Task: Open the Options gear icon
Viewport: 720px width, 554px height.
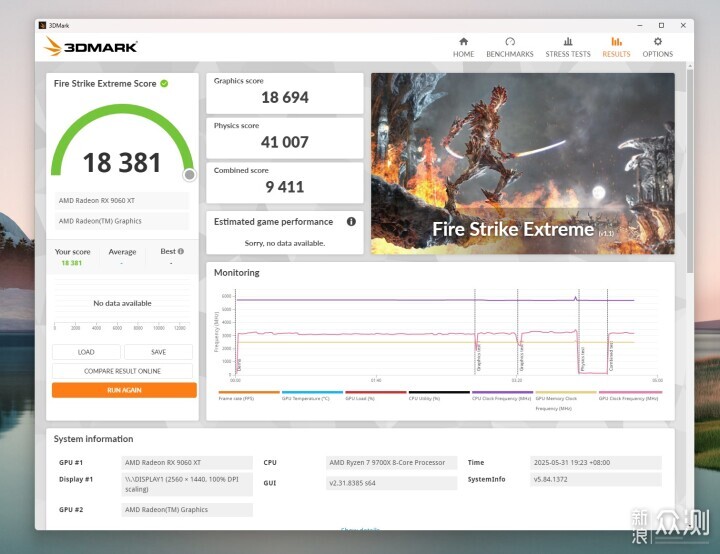Action: point(658,41)
